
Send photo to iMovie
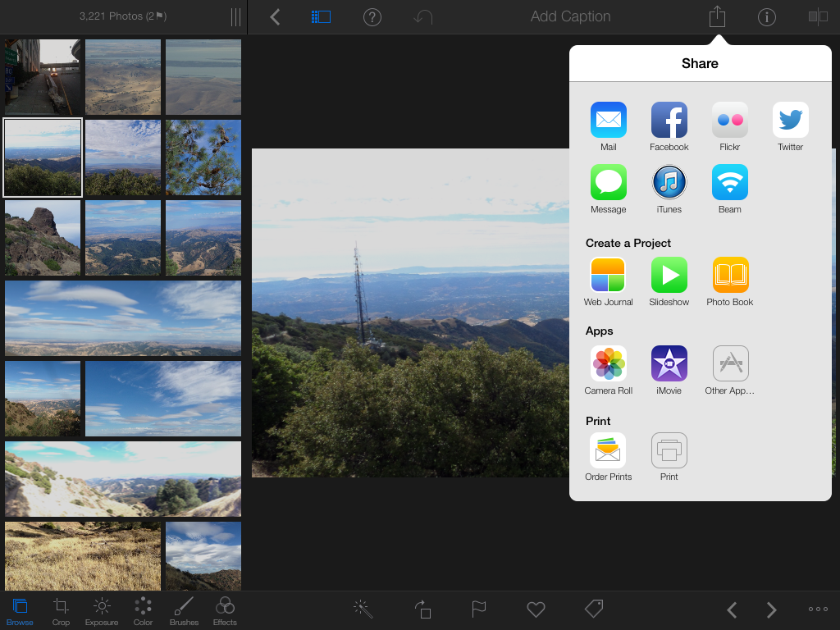(x=669, y=363)
